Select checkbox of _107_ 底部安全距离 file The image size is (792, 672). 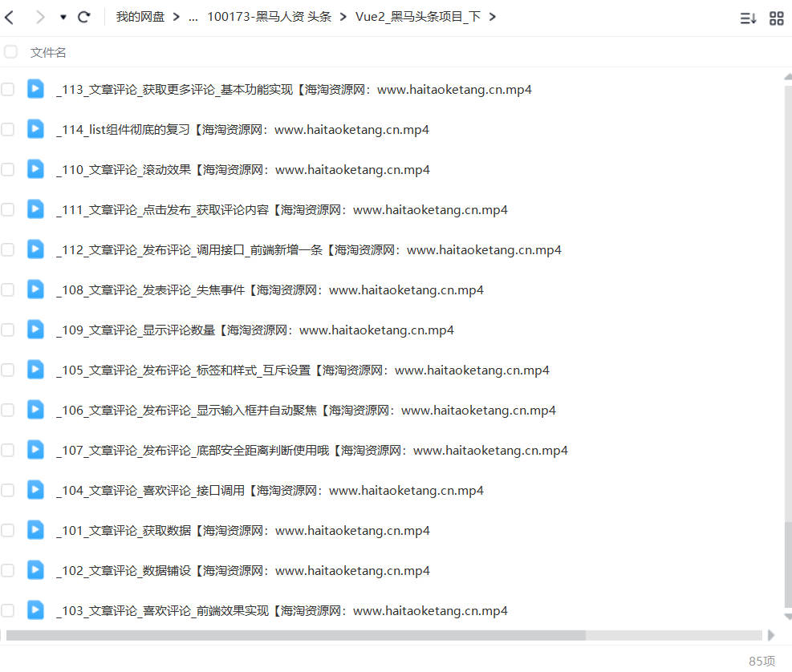point(7,450)
